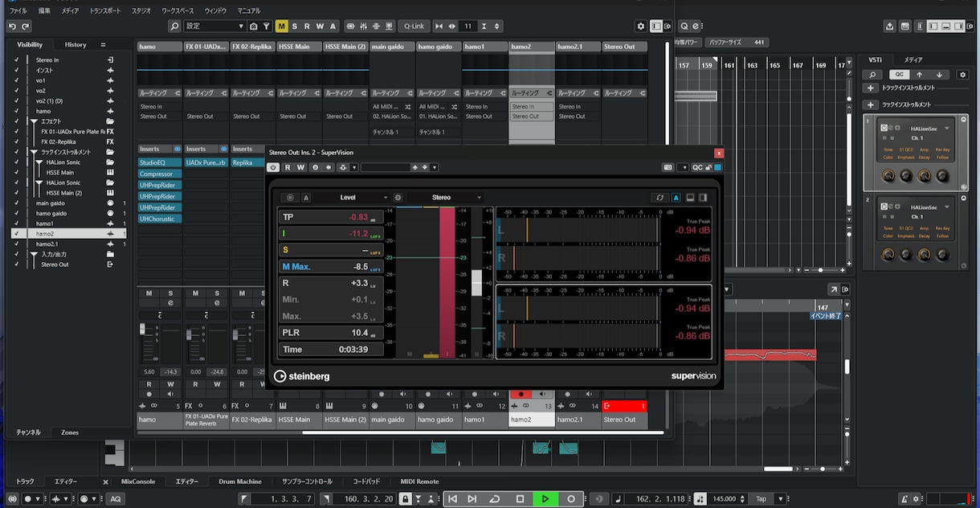Image resolution: width=980 pixels, height=508 pixels.
Task: Open the トランスポート menu
Action: [105, 11]
